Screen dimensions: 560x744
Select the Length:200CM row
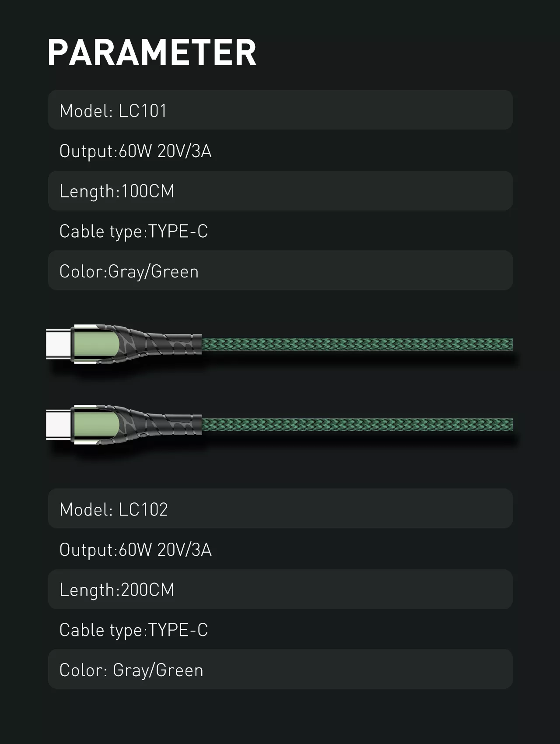coord(280,590)
